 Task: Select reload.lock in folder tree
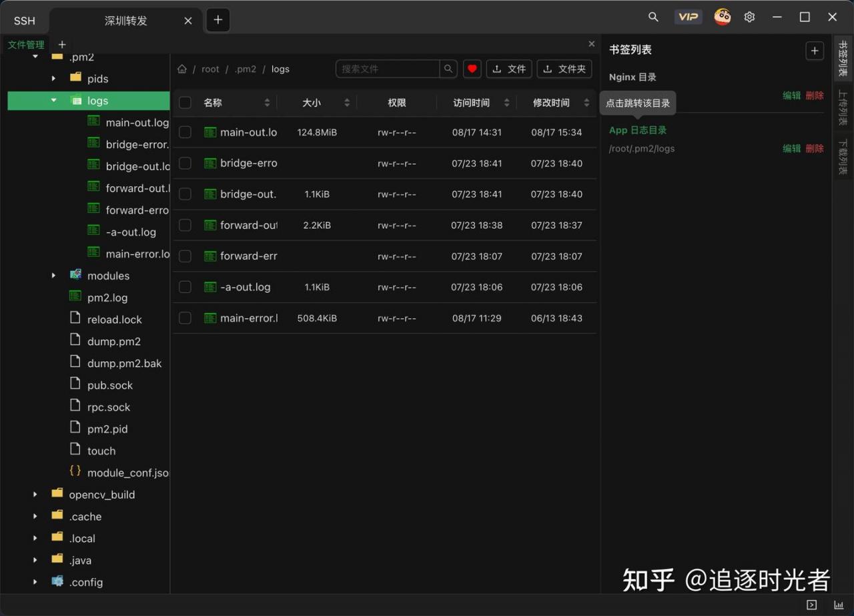tap(114, 320)
